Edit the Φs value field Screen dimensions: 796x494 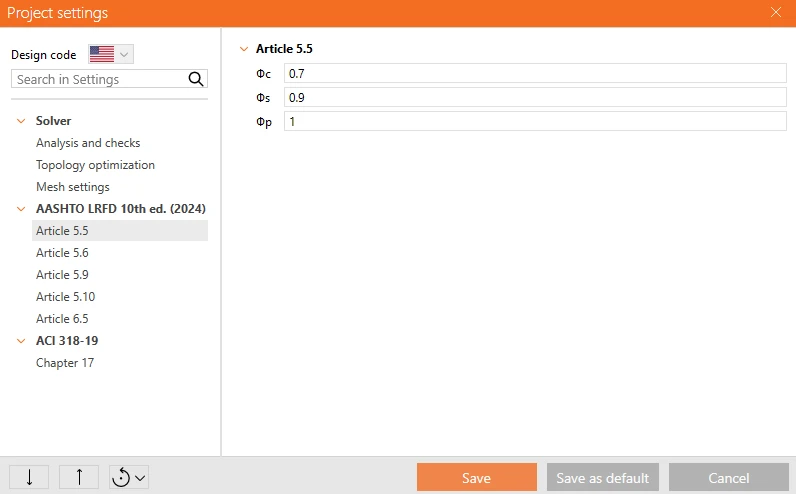535,97
